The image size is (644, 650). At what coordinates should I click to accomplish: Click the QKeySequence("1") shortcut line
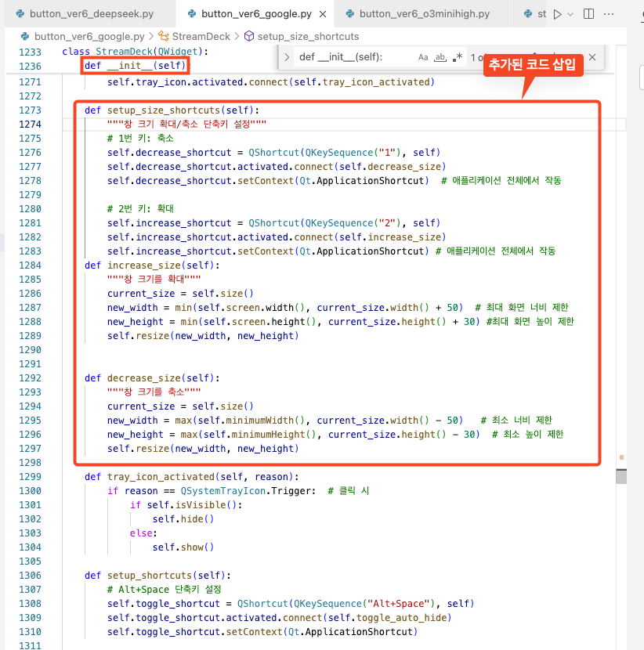click(273, 153)
